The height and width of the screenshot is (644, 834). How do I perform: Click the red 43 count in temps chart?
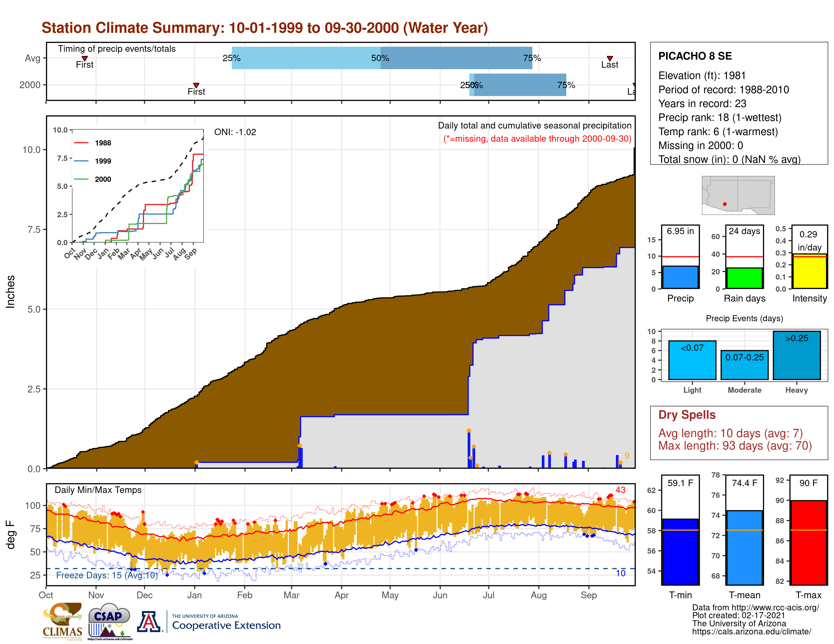click(x=620, y=490)
